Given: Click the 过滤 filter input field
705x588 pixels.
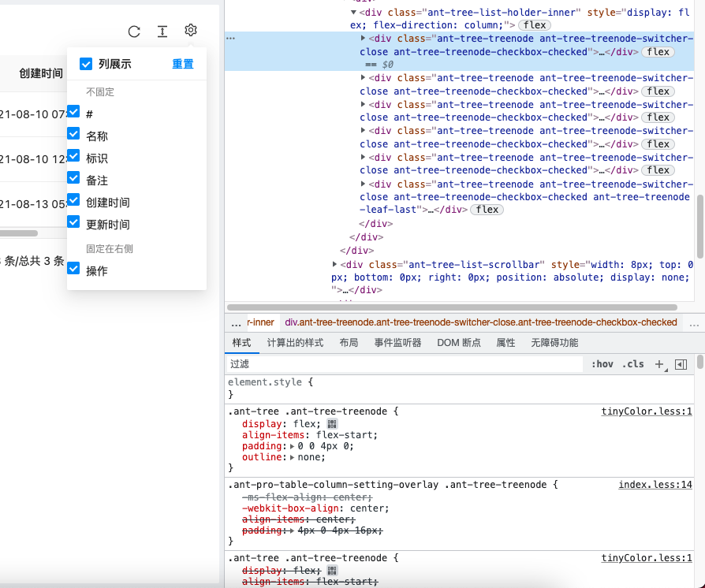Looking at the screenshot, I should [315, 364].
